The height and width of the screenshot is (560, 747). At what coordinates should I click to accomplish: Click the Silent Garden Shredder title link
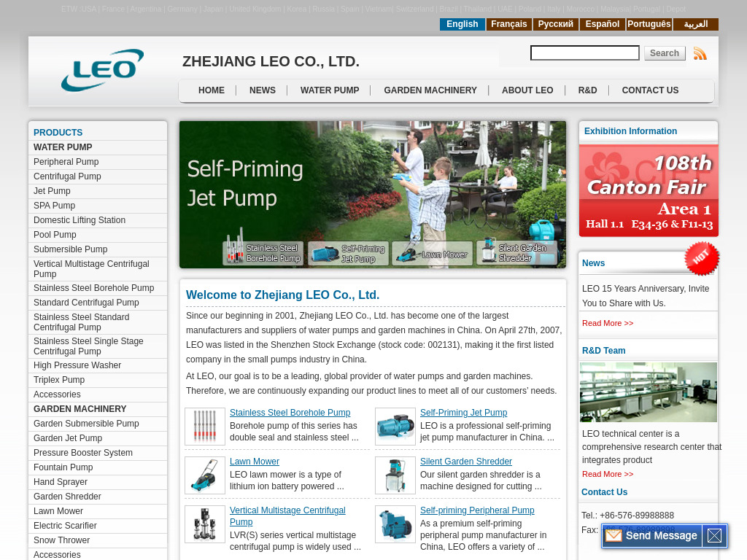click(466, 462)
